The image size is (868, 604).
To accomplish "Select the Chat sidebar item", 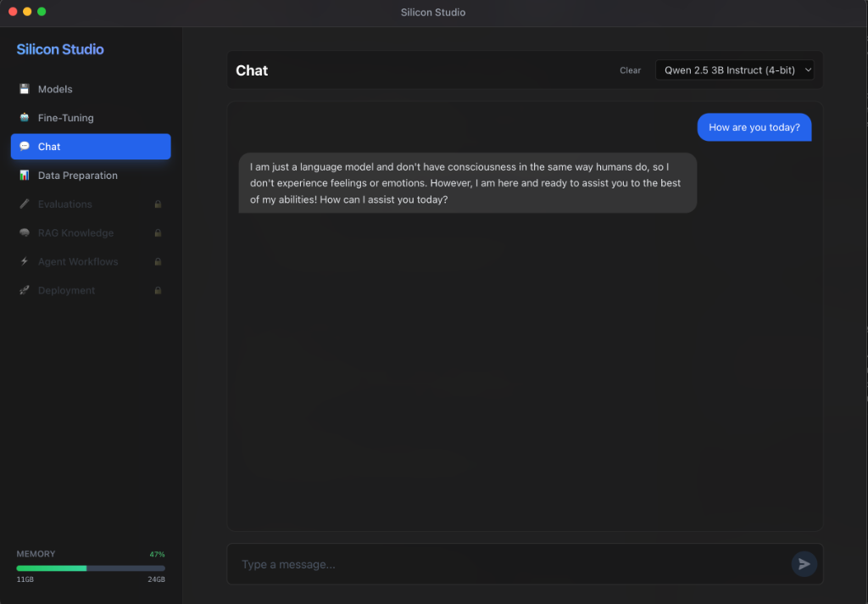I will tap(91, 146).
